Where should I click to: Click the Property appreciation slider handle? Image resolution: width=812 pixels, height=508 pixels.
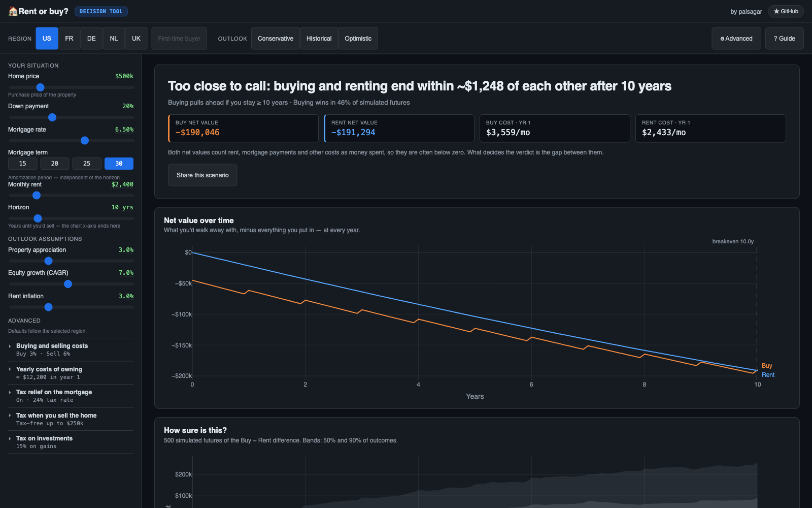(x=49, y=261)
